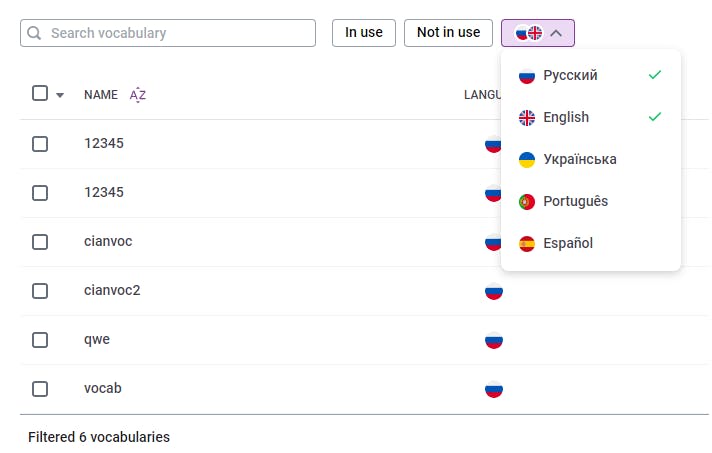Click the Ukrainian flag icon in the dropdown
Image resolution: width=712 pixels, height=453 pixels.
(527, 160)
